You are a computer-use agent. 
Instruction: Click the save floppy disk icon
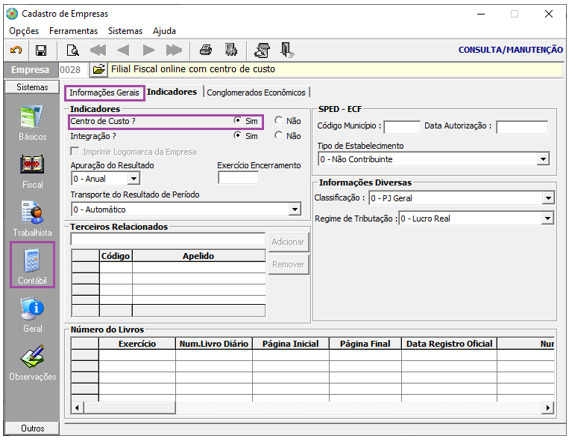(40, 50)
